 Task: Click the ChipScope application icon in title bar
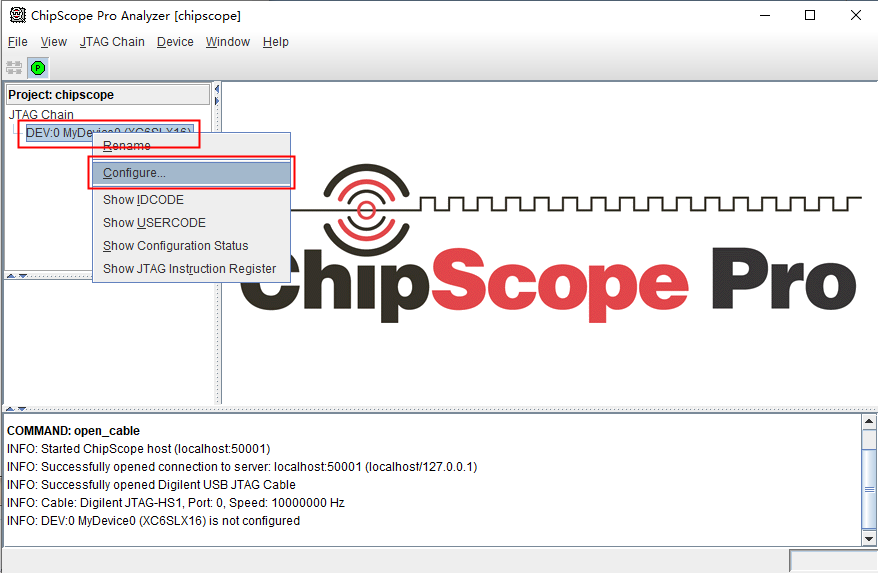[17, 16]
